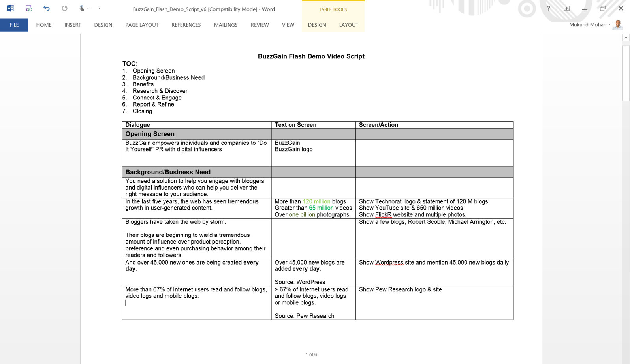Toggle Touch/Mouse mode icon

tap(81, 8)
